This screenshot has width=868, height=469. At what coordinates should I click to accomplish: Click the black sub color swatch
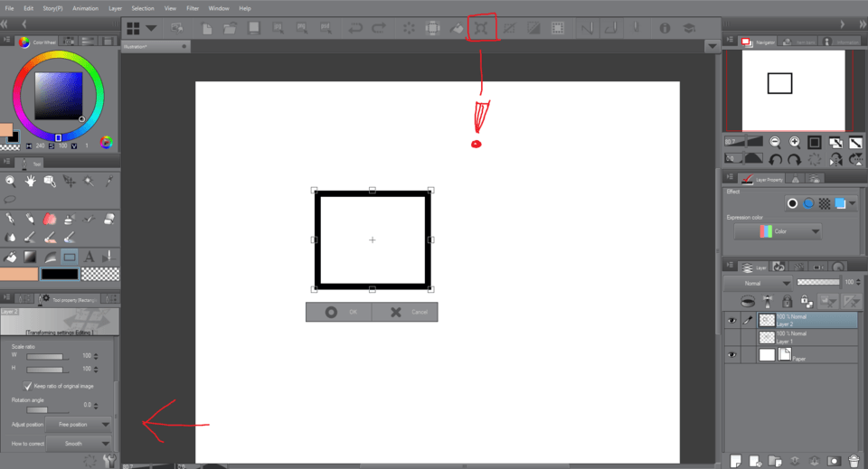[x=60, y=275]
